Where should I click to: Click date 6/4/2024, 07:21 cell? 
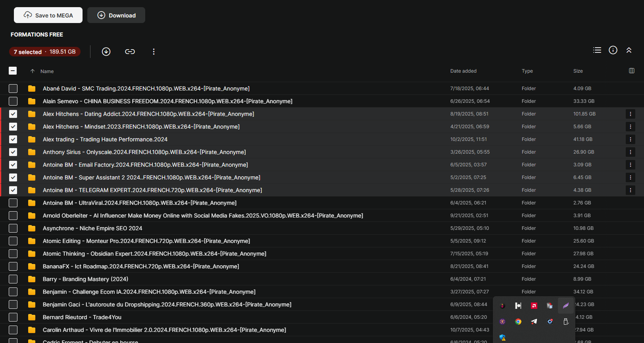tap(468, 279)
